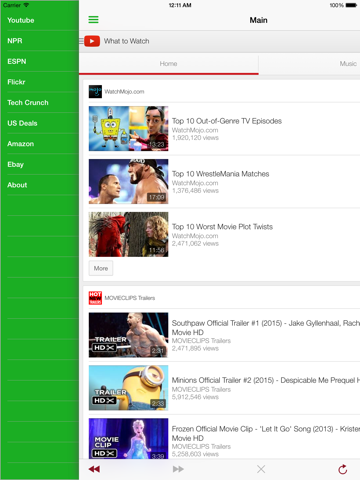Click the red YouTube play logo
The image size is (360, 480).
[92, 41]
